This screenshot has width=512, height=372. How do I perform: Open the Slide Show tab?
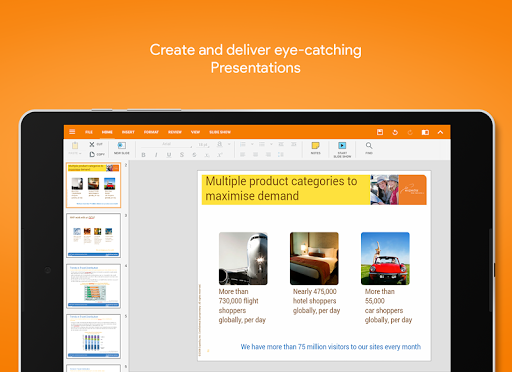click(x=220, y=132)
